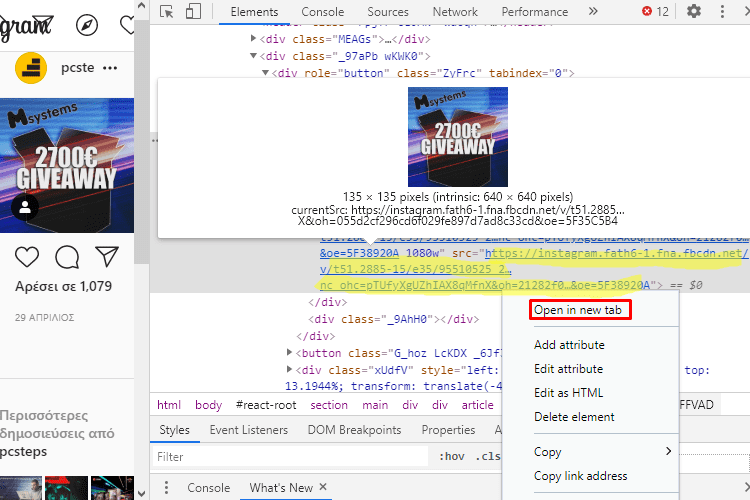Click the 2700€ giveaway post image
The image size is (750, 500).
[67, 166]
